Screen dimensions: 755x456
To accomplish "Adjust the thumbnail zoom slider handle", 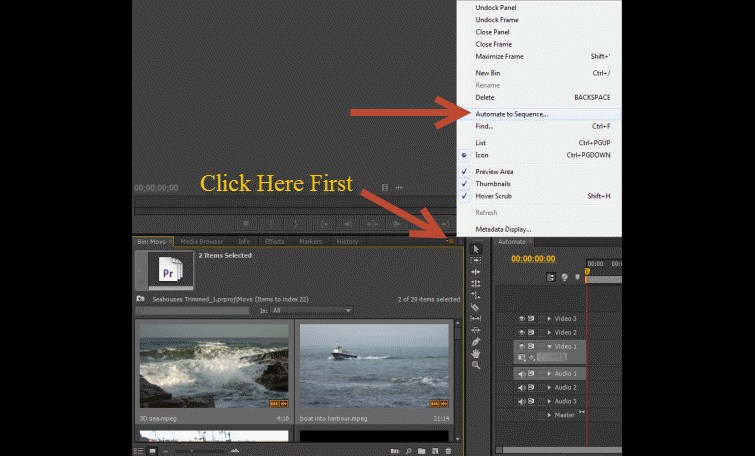I will tap(191, 451).
